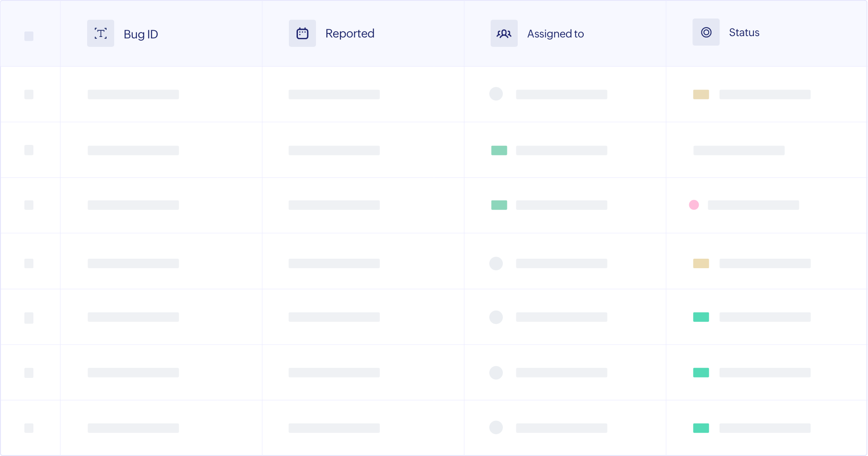Select the Bug ID column header label

141,34
